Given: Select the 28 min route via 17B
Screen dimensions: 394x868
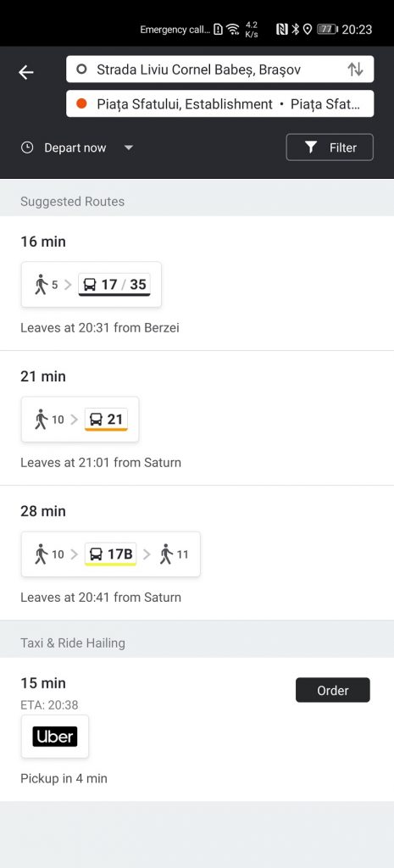Looking at the screenshot, I should [197, 553].
